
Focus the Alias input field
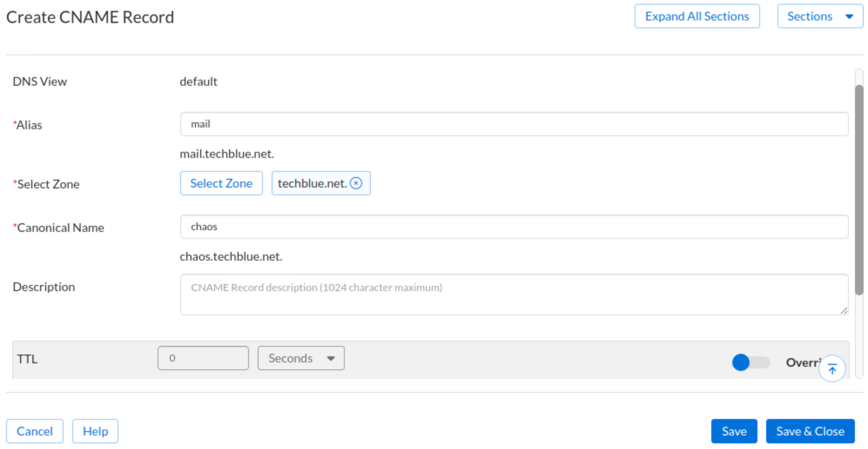pos(514,124)
